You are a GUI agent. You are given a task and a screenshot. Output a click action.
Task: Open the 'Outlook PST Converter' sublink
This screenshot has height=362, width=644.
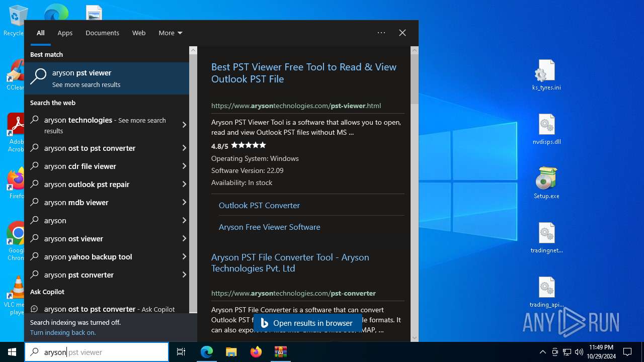coord(259,205)
